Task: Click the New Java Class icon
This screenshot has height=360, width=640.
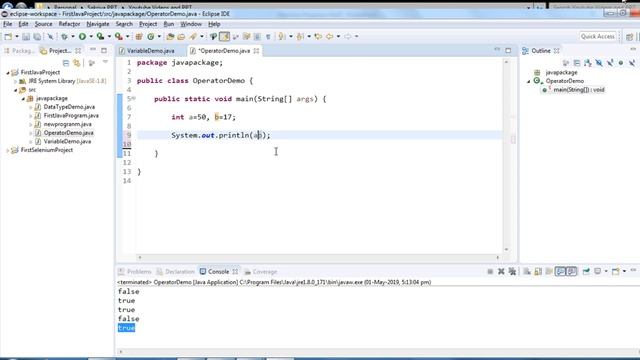Action: (x=151, y=37)
